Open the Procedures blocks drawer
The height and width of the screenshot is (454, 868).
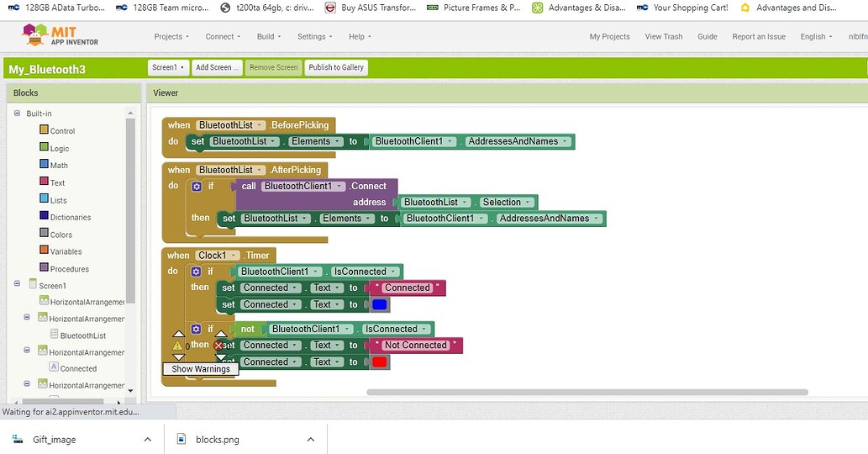click(64, 268)
